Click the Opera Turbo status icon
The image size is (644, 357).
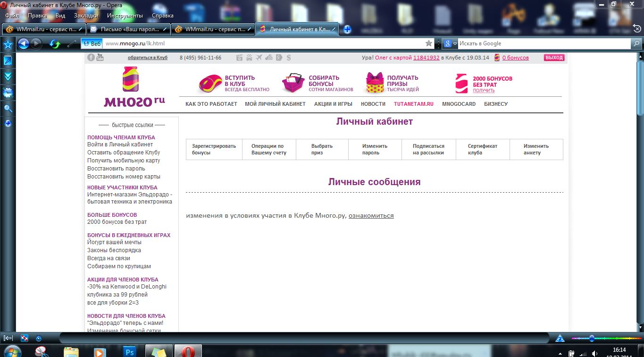[x=39, y=338]
